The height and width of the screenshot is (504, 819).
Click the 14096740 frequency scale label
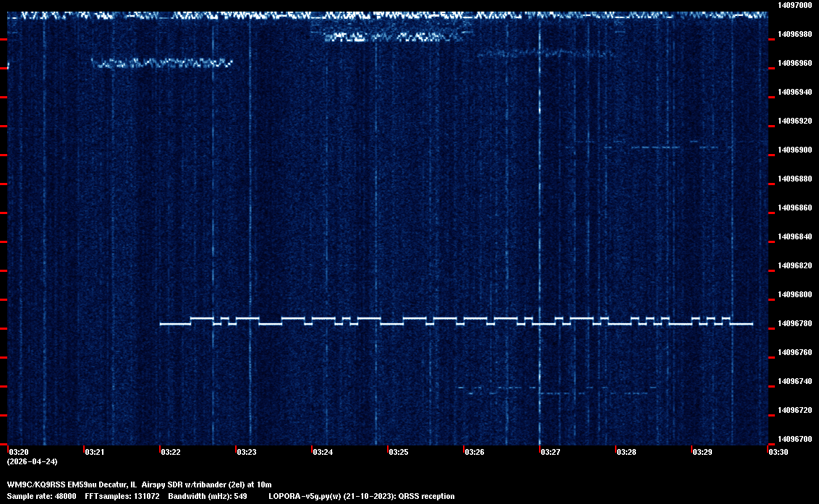[794, 381]
